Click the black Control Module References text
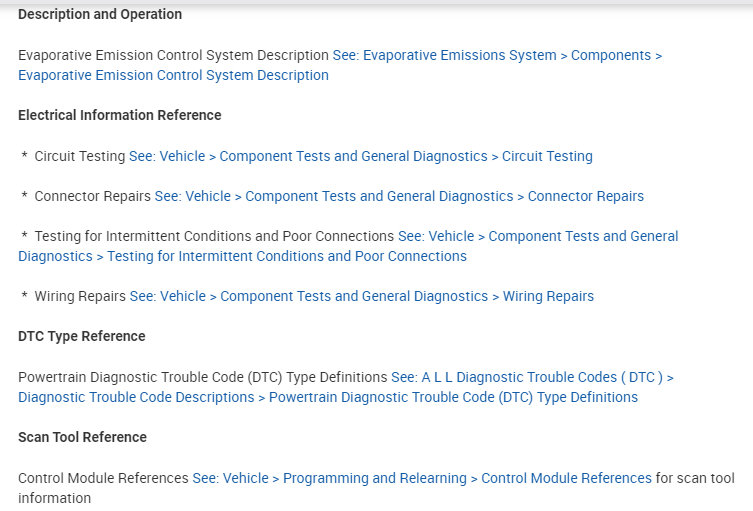The height and width of the screenshot is (511, 753). pyautogui.click(x=103, y=479)
